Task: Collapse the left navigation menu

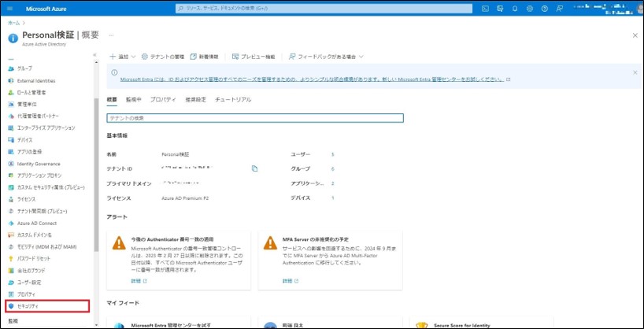Action: [x=94, y=54]
